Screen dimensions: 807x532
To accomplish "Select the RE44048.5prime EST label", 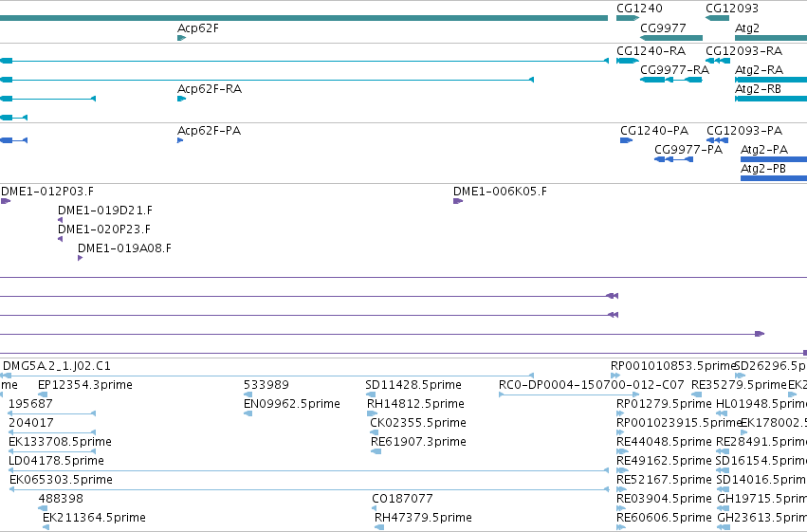I will (x=664, y=442).
